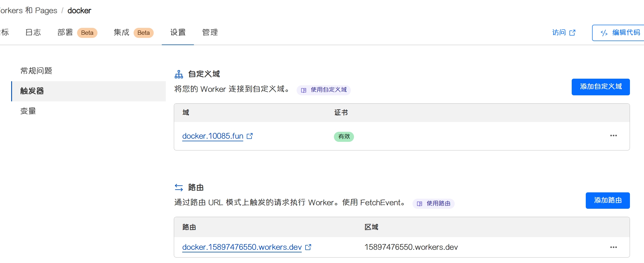Open the more-options menu for docker.10085.fun
This screenshot has height=263, width=644.
coord(614,136)
